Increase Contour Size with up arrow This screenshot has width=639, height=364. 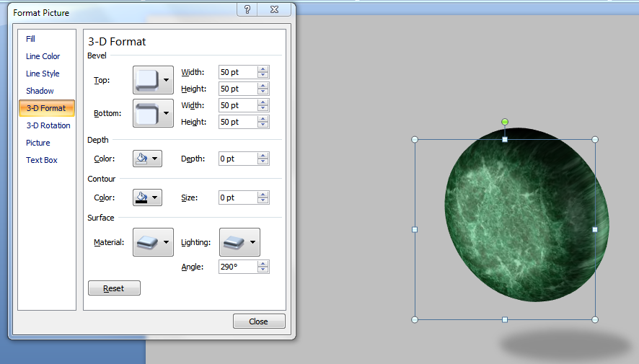tap(263, 195)
